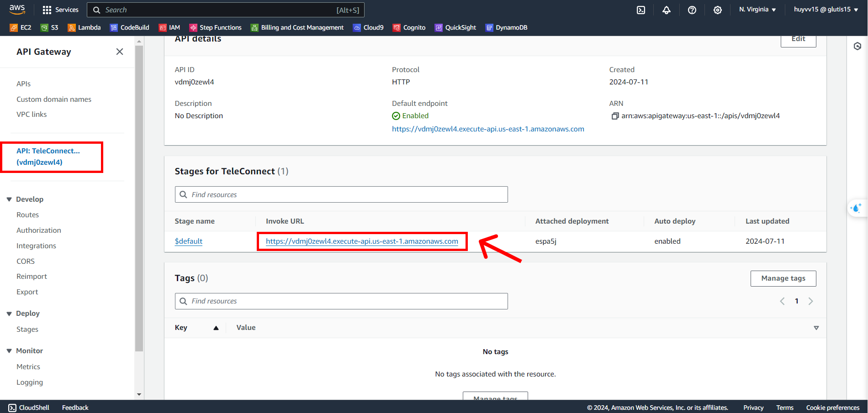Open the huyvv15 account menu
This screenshot has width=868, height=413.
tap(826, 10)
